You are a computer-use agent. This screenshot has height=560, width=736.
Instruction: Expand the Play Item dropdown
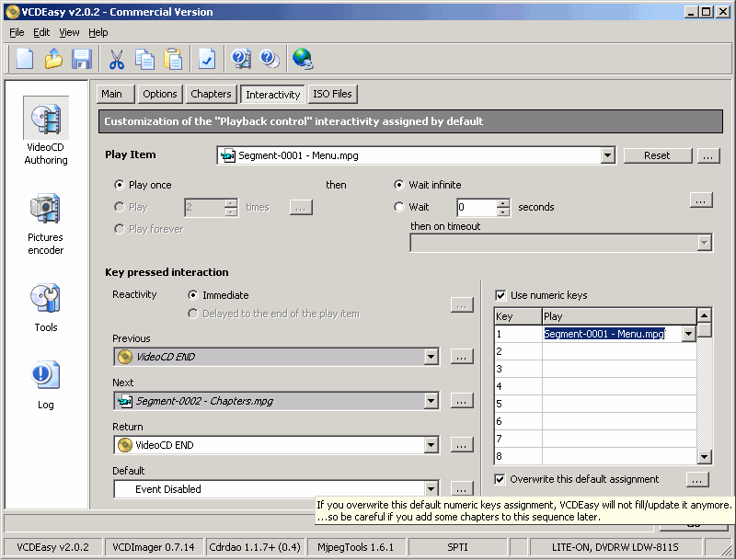(607, 155)
